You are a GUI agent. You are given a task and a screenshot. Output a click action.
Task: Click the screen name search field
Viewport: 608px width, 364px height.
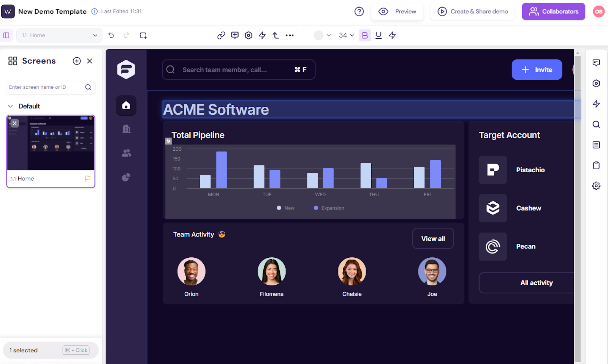click(x=46, y=87)
